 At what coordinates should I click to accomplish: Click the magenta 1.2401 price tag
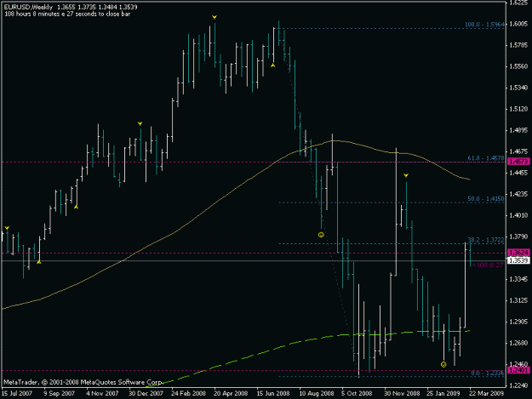coord(518,370)
